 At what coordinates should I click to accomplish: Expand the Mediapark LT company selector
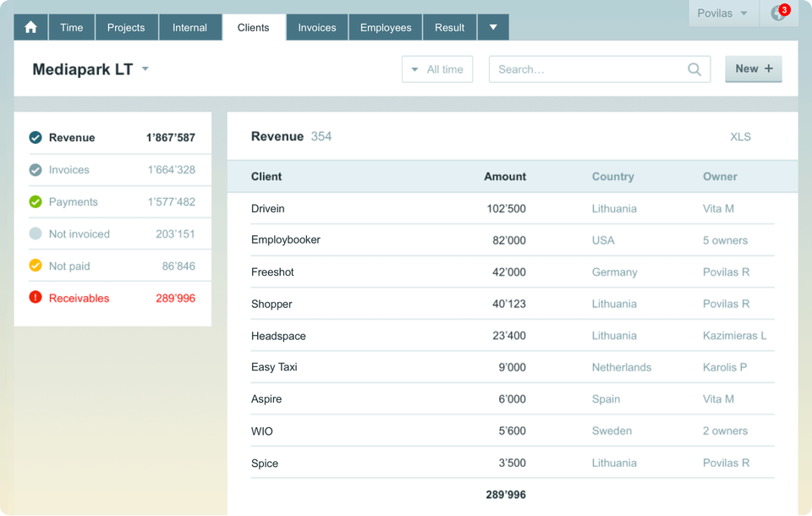pyautogui.click(x=145, y=69)
